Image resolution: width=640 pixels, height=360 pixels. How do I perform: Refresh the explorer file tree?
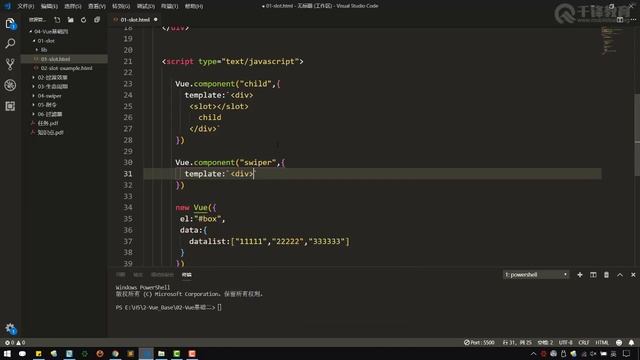pyautogui.click(x=84, y=20)
